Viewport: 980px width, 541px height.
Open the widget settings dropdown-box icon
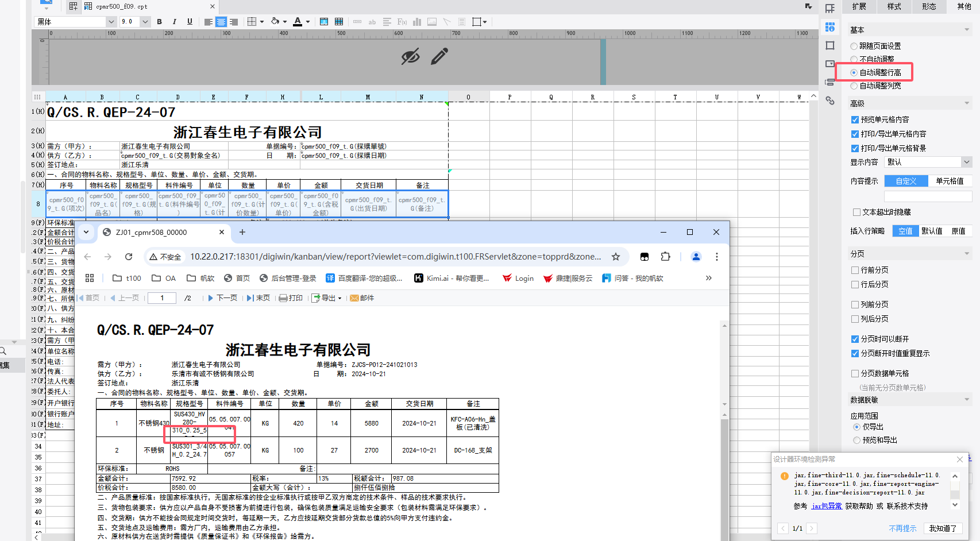(830, 64)
